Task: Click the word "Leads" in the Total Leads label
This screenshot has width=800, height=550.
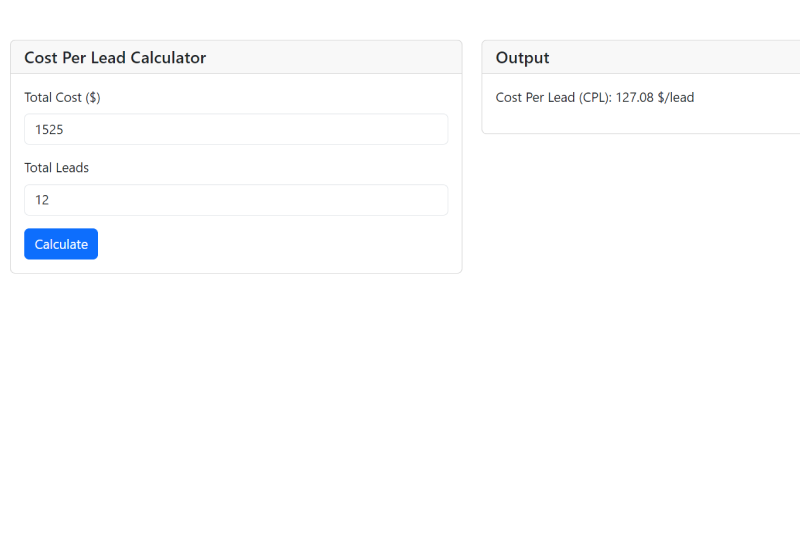Action: [71, 168]
